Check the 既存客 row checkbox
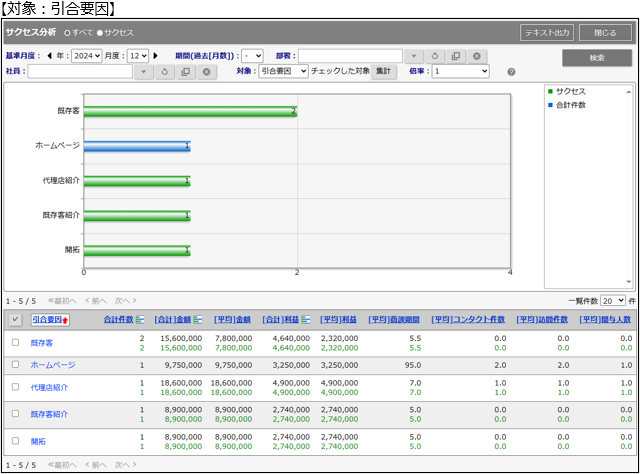This screenshot has width=640, height=474. (16, 343)
